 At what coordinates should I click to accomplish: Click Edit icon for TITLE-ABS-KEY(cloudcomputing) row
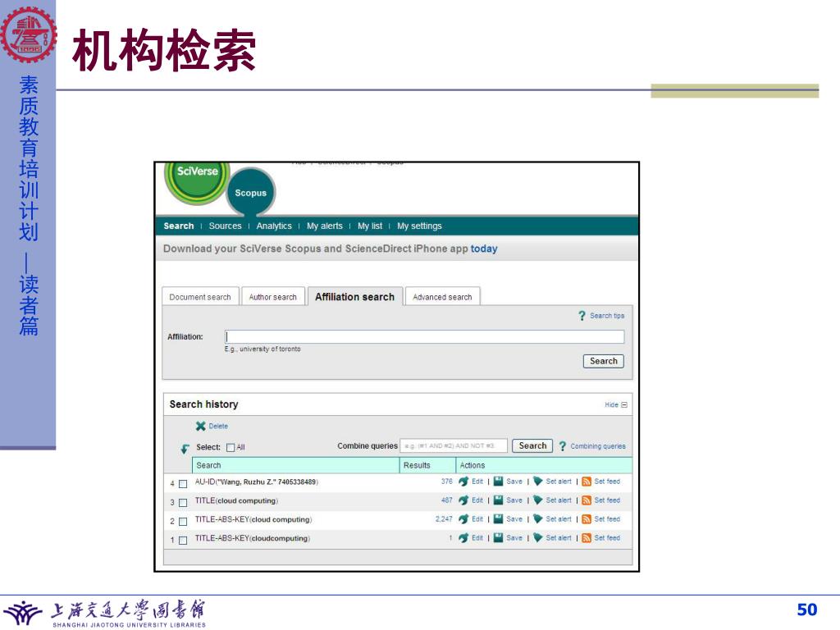tap(463, 538)
